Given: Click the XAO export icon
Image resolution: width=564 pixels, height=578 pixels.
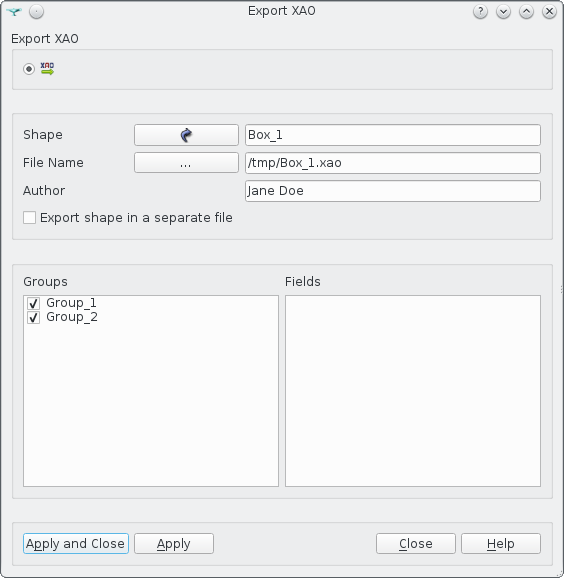Looking at the screenshot, I should pos(47,69).
